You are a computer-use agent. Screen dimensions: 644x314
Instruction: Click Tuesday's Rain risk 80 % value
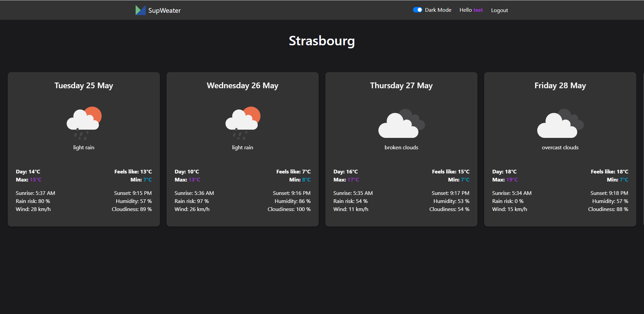(x=33, y=201)
